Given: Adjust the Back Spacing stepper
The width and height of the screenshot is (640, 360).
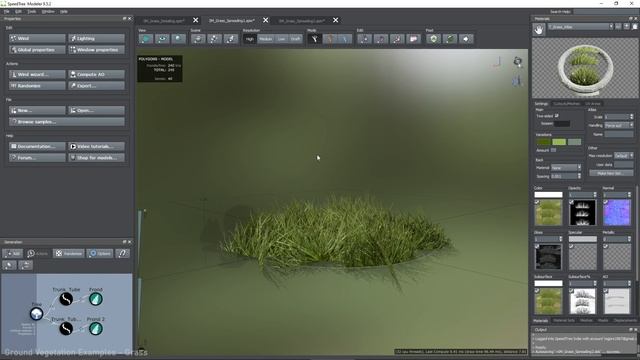Looking at the screenshot, I should [579, 176].
